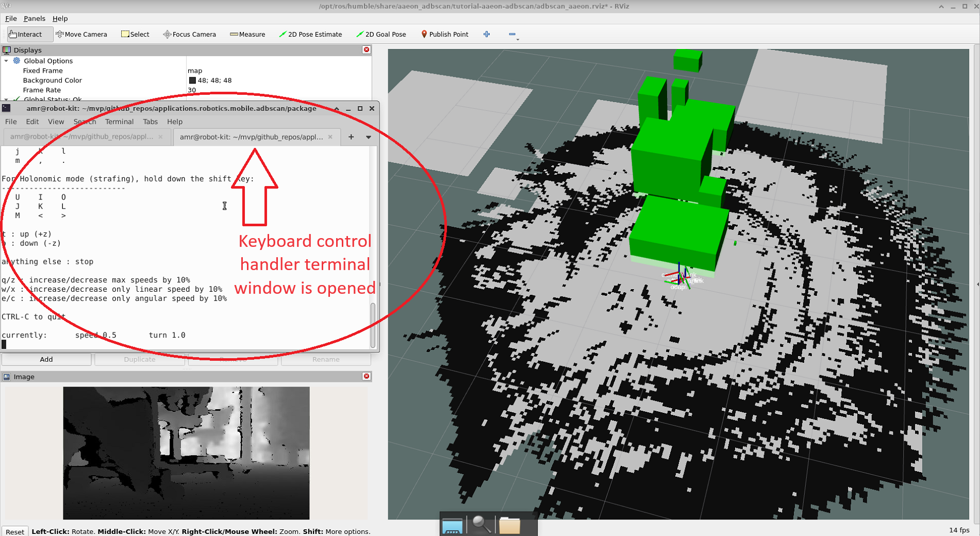980x536 pixels.
Task: Activate 2D Pose Estimate tool
Action: [x=310, y=35]
